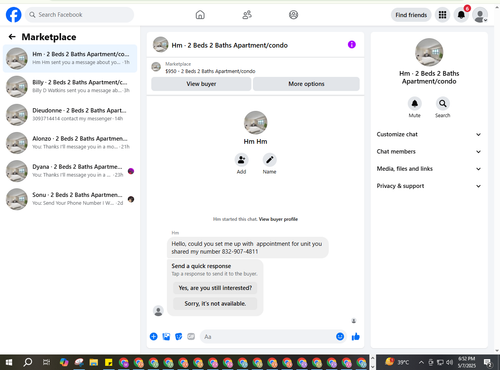
Task: Click the $950 listing title under Marketplace
Action: pos(210,71)
